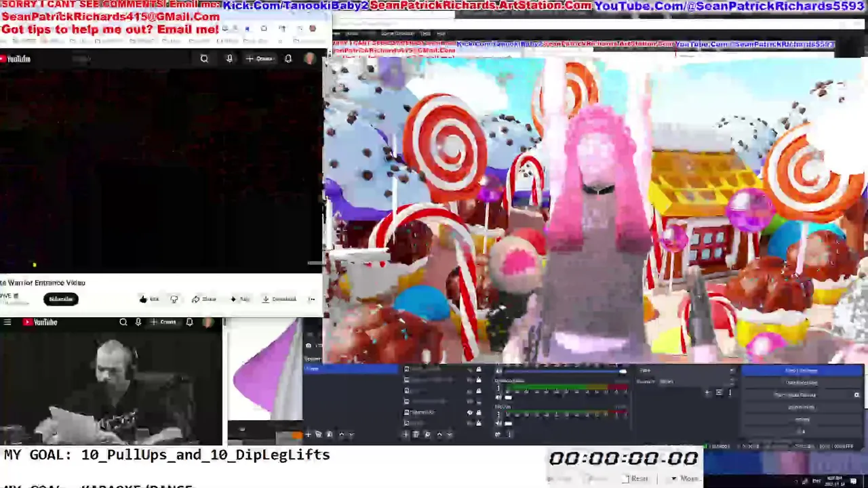Open the More dropdown on timer widget
Screen dimensions: 868x488
(x=687, y=479)
